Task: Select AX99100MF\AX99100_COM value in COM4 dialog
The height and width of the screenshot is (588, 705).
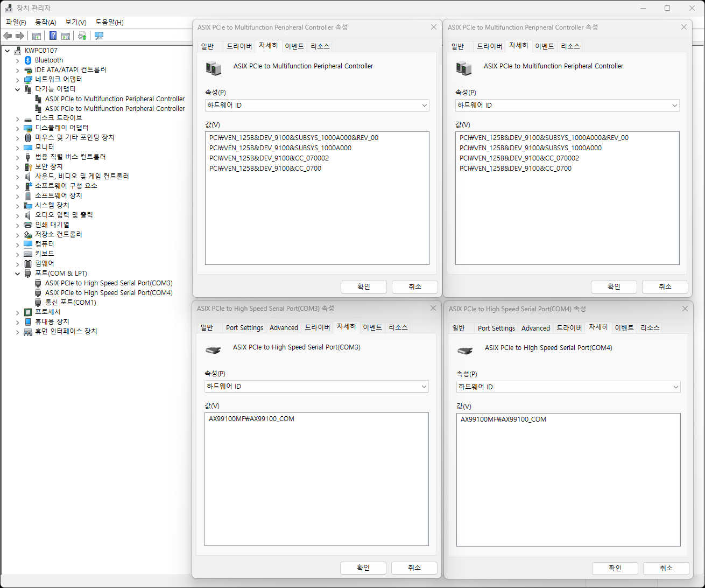Action: tap(504, 419)
